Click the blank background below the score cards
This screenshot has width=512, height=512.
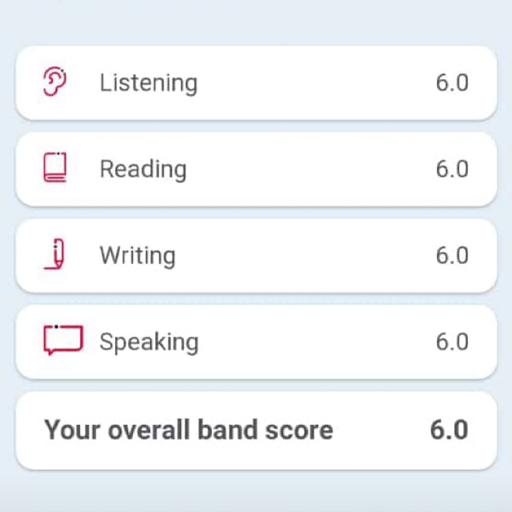(x=256, y=492)
